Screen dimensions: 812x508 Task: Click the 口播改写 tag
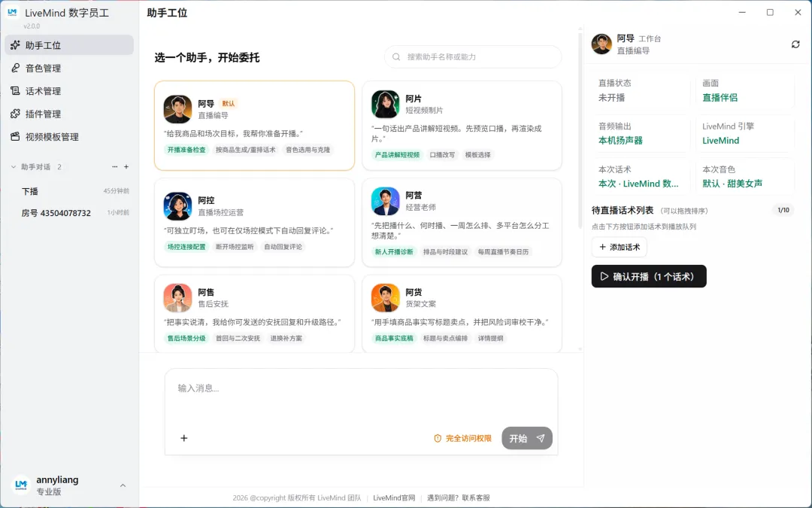[442, 154]
